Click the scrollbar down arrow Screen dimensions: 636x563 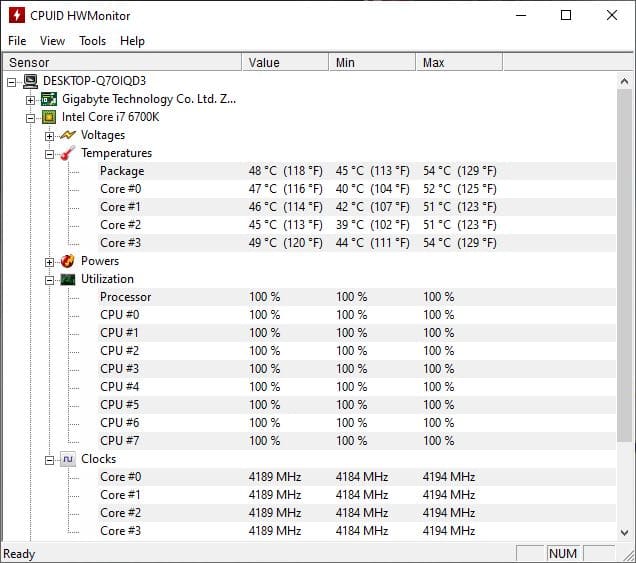click(625, 533)
